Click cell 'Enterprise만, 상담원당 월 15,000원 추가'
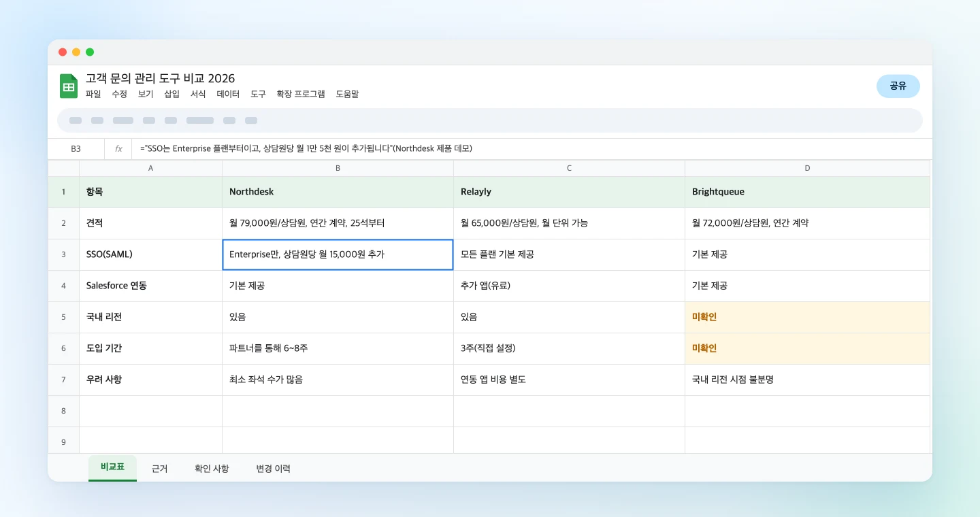Viewport: 980px width, 517px height. coord(338,254)
